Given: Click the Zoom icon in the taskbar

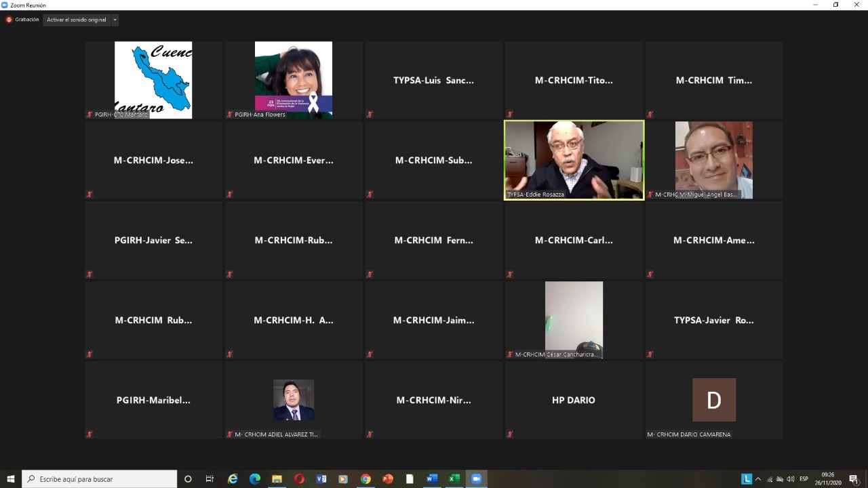Looking at the screenshot, I should [x=476, y=479].
